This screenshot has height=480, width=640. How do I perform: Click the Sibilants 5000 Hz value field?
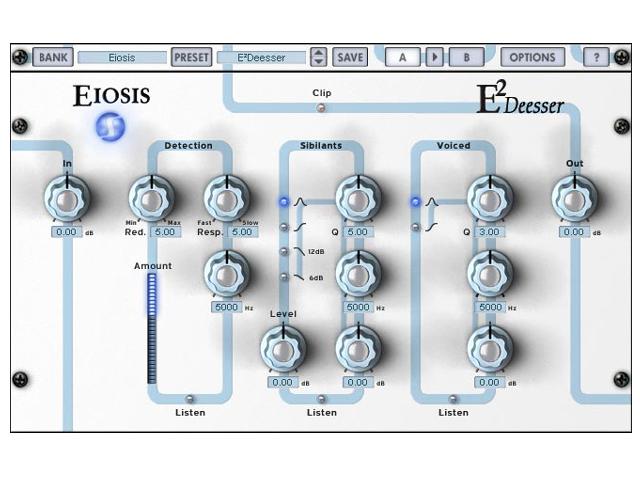click(358, 307)
